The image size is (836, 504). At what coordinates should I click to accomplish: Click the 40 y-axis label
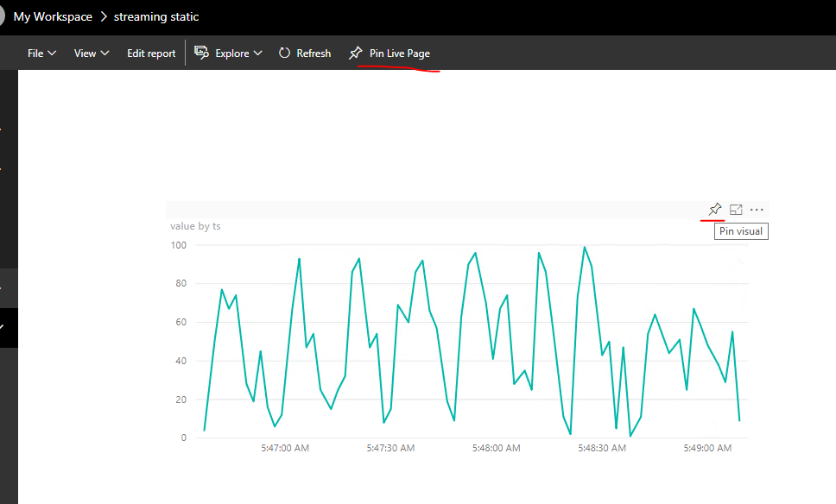pos(181,361)
